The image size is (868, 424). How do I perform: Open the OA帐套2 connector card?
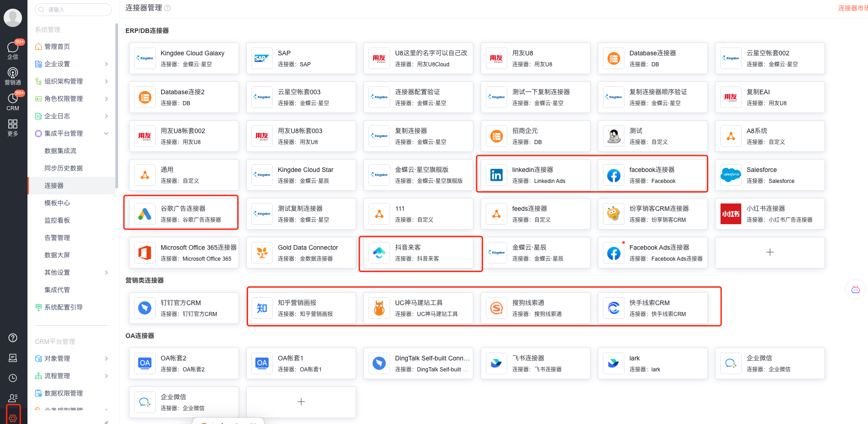pyautogui.click(x=184, y=364)
